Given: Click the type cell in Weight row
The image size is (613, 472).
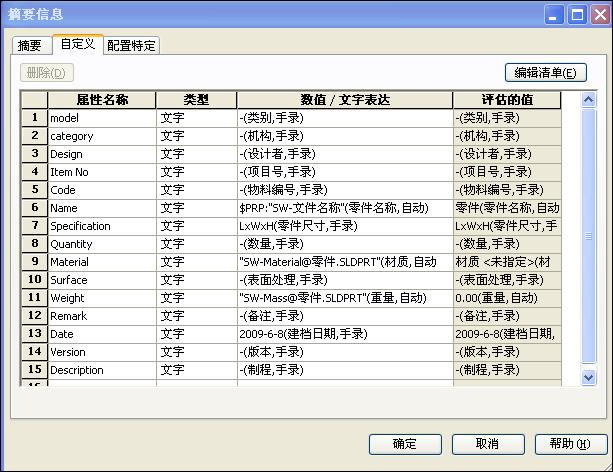Looking at the screenshot, I should point(197,298).
